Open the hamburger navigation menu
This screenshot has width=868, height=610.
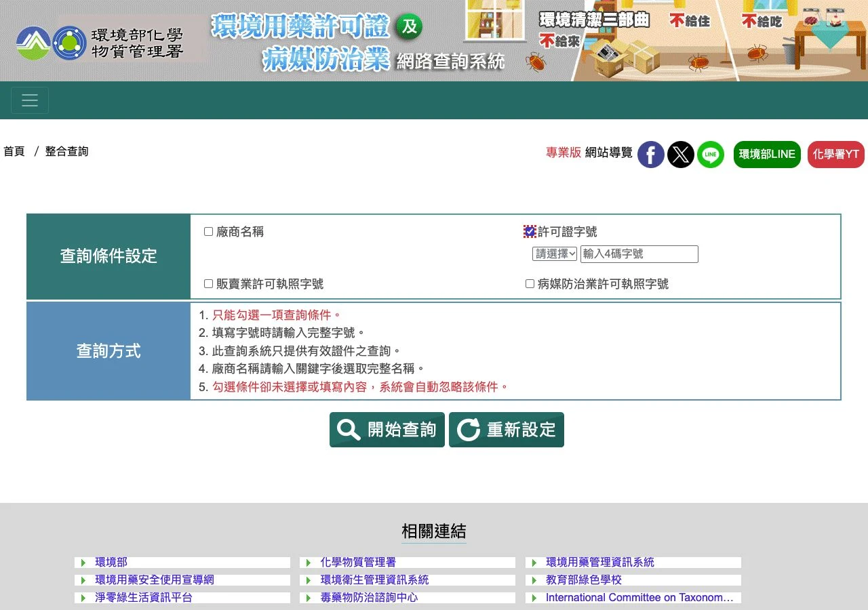(30, 100)
